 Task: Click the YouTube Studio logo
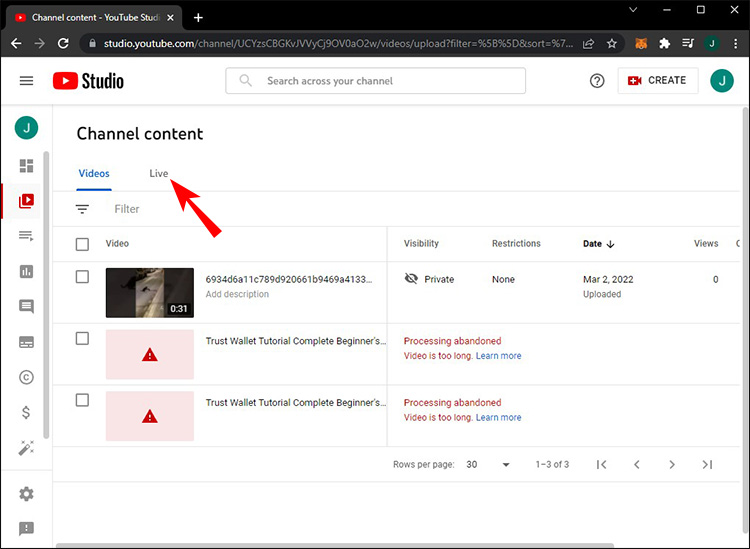[88, 81]
